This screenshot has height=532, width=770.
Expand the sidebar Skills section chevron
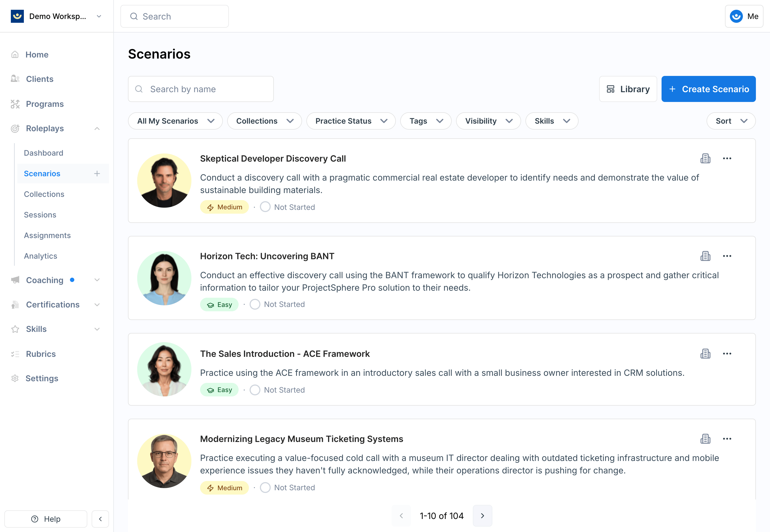pyautogui.click(x=97, y=329)
